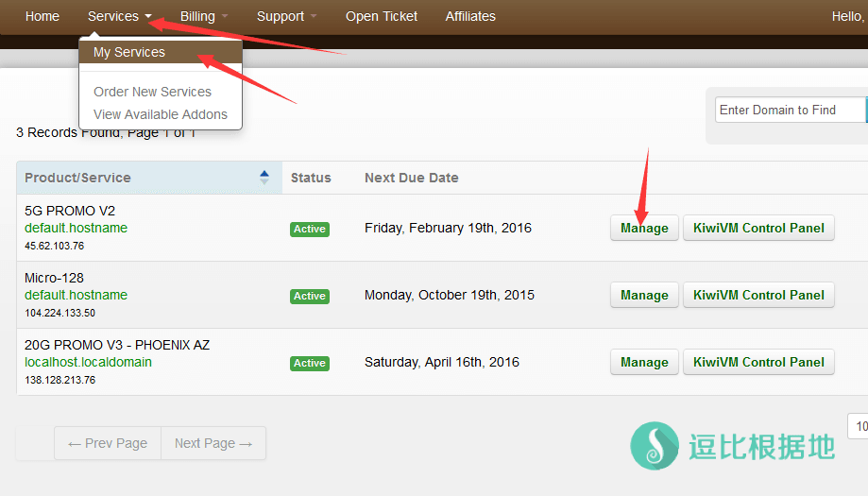868x496 pixels.
Task: Click the Prev Page button
Action: (108, 443)
